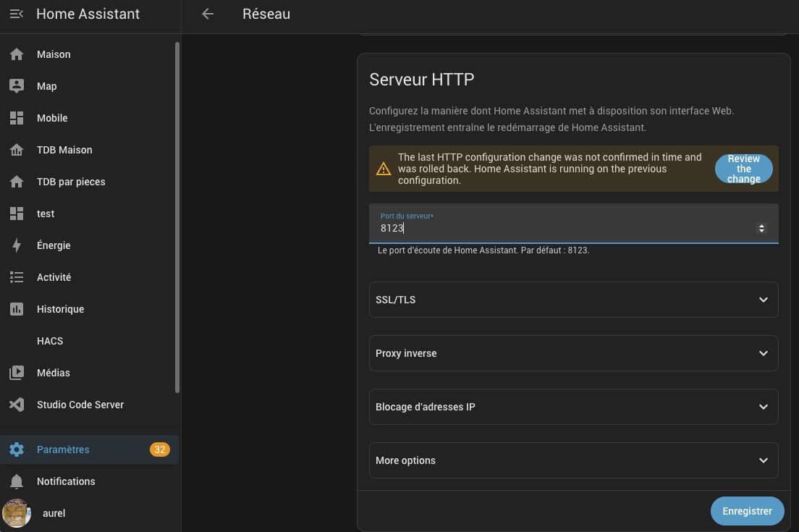Click the Maison home icon

tap(17, 54)
